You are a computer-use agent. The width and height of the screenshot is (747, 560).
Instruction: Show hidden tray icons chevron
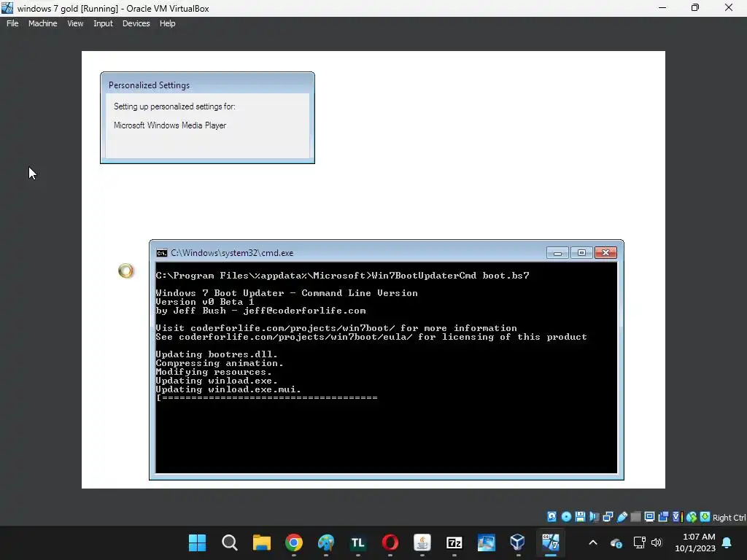[x=593, y=542]
